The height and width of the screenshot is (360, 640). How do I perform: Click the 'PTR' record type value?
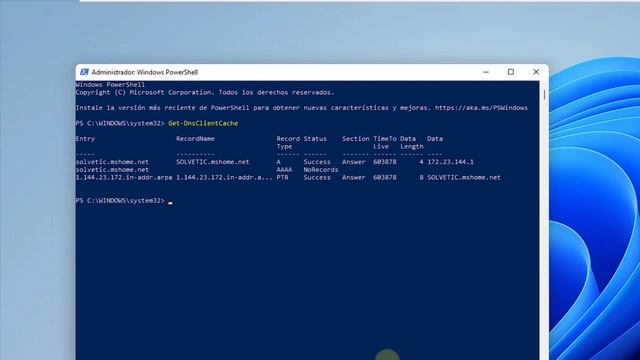coord(282,177)
